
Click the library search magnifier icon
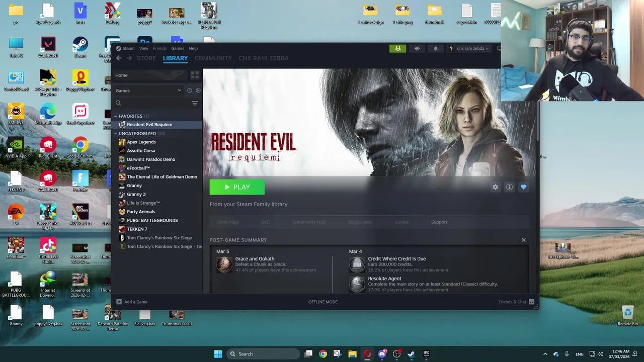coord(118,103)
